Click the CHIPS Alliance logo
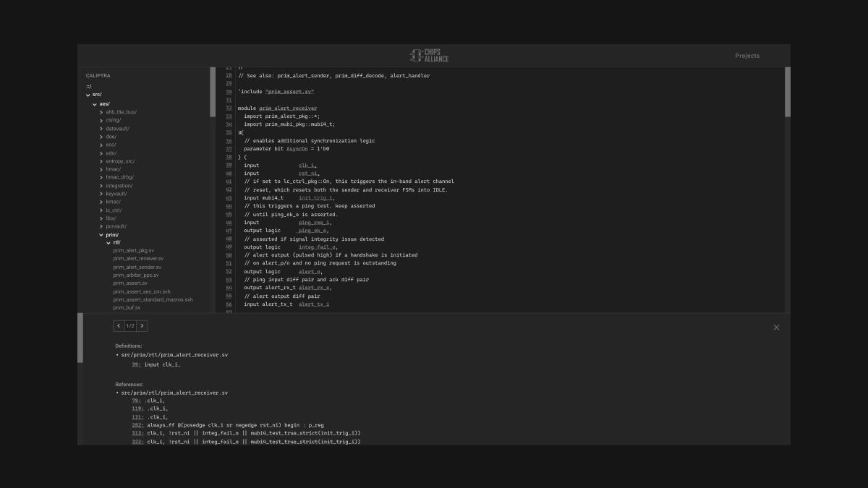This screenshot has height=488, width=868. (x=429, y=56)
